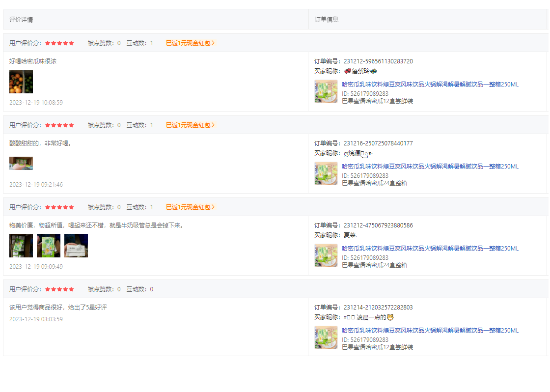Open the first review's fruit photo thumbnail
Screen dimensions: 550x392
(x=21, y=82)
